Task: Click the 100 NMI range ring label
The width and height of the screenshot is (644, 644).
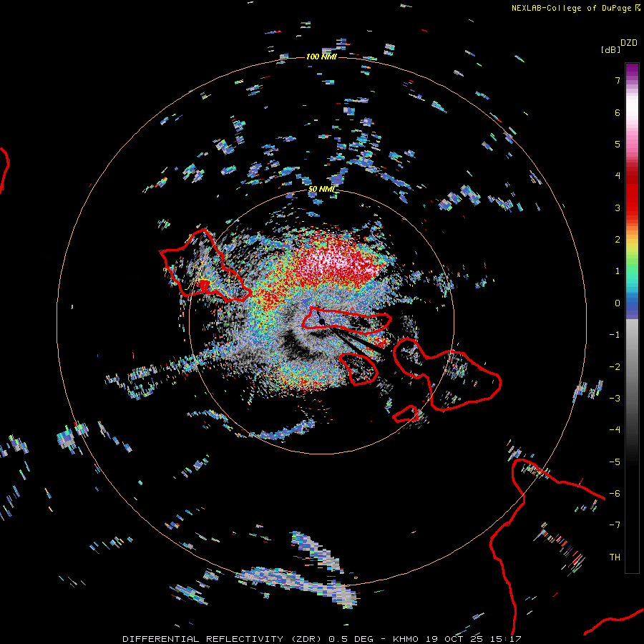Action: pos(321,57)
